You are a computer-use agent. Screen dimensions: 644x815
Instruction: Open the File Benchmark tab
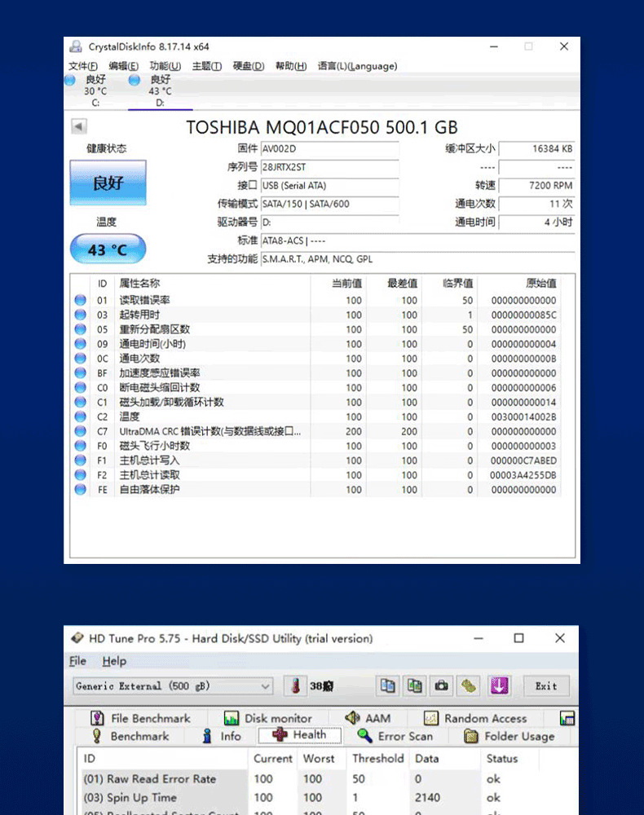141,718
